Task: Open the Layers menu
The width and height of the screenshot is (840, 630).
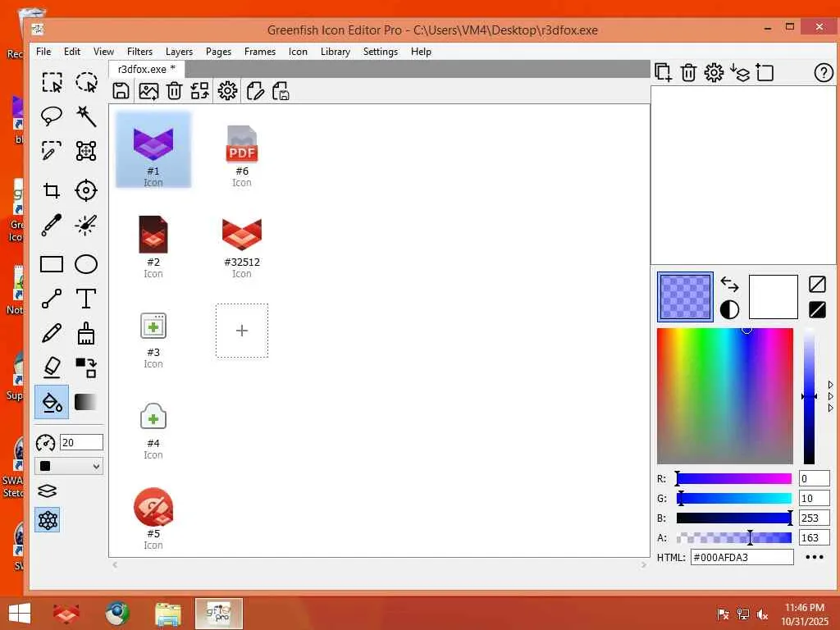Action: point(179,52)
